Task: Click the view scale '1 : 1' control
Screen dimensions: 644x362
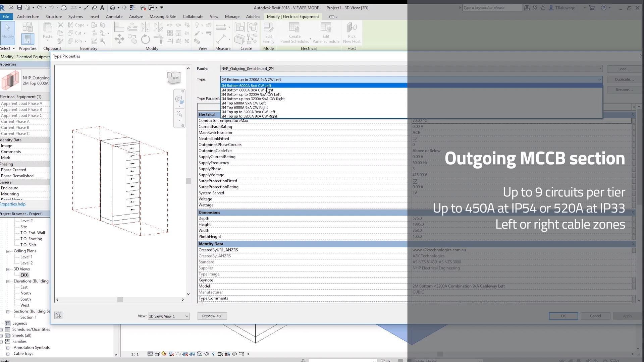Action: pyautogui.click(x=135, y=354)
